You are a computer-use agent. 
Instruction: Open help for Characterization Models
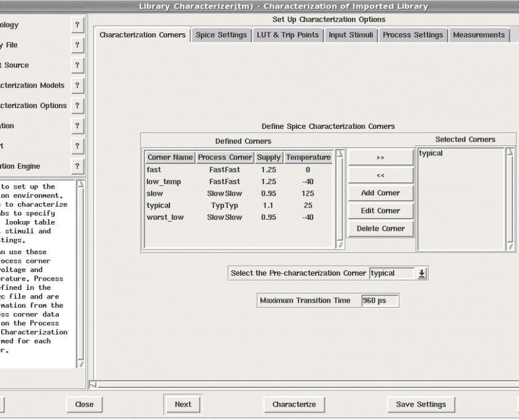(77, 85)
